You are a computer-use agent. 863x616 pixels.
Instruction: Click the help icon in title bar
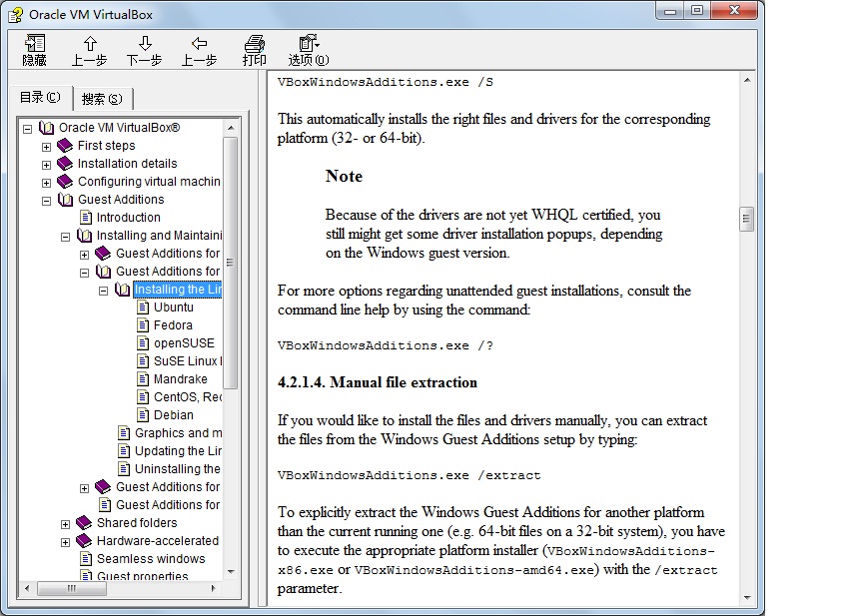[15, 15]
